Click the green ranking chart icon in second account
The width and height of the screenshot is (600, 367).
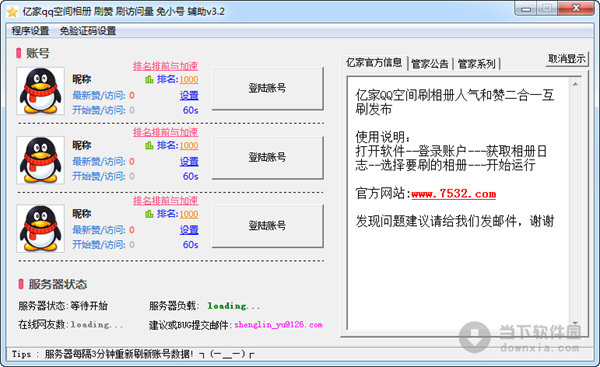149,145
